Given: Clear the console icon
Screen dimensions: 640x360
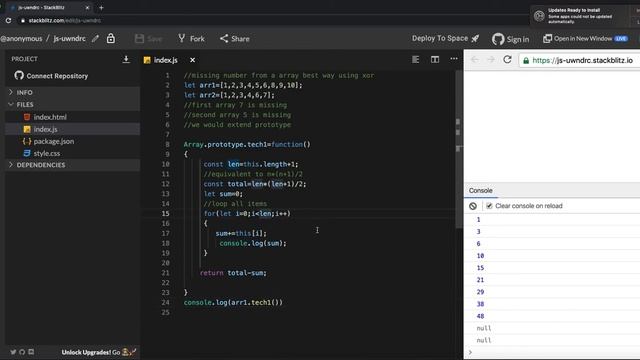Looking at the screenshot, I should (x=473, y=206).
